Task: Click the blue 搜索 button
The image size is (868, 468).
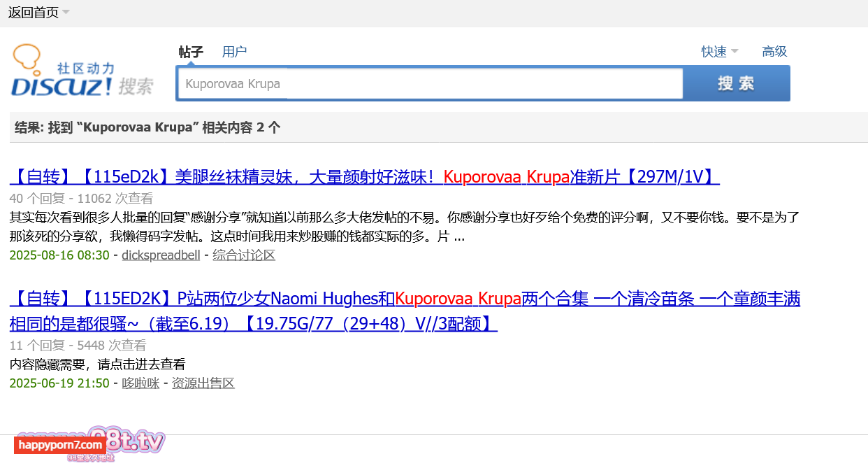Action: tap(736, 84)
